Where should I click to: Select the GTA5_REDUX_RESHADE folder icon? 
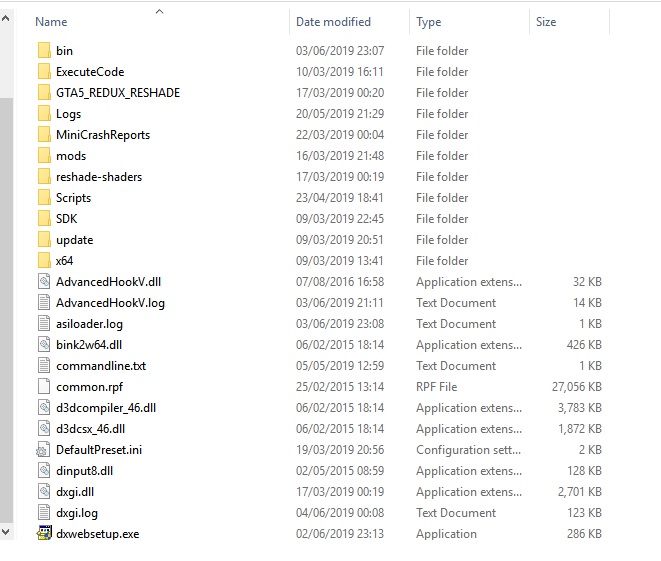pyautogui.click(x=44, y=93)
